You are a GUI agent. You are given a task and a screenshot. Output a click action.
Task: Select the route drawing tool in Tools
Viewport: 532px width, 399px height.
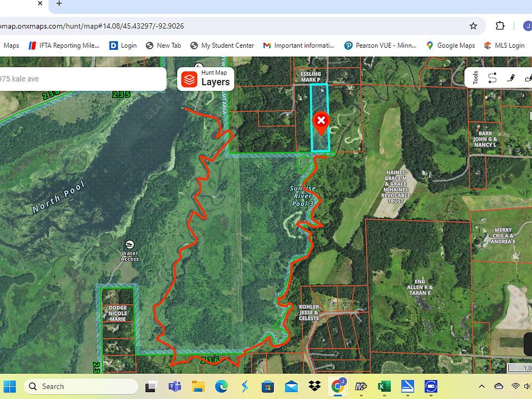click(492, 78)
